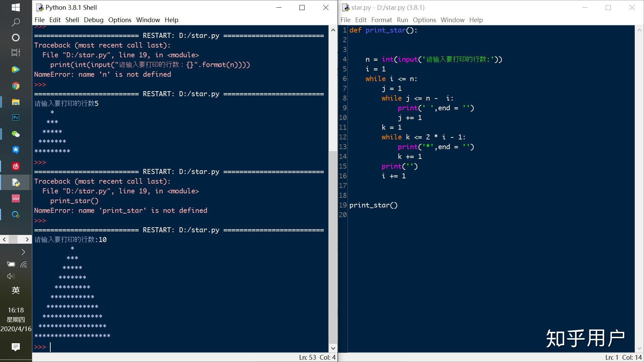644x362 pixels.
Task: Click 'NameError: name 'n' is not defined'
Action: click(102, 74)
